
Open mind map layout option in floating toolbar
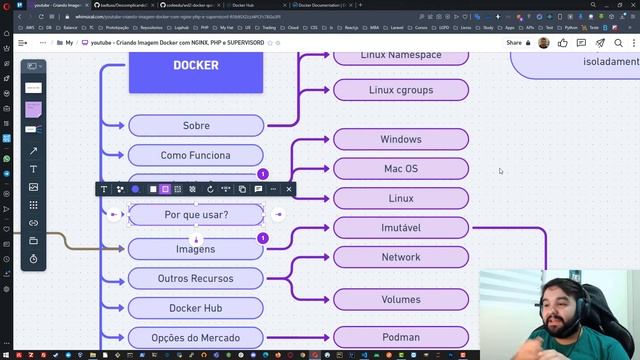tap(120, 189)
